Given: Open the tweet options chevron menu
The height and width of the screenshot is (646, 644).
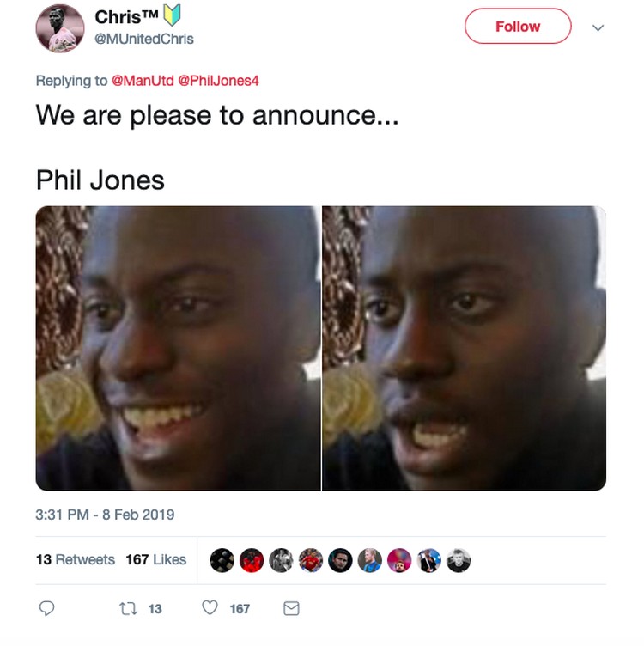Looking at the screenshot, I should tap(598, 27).
